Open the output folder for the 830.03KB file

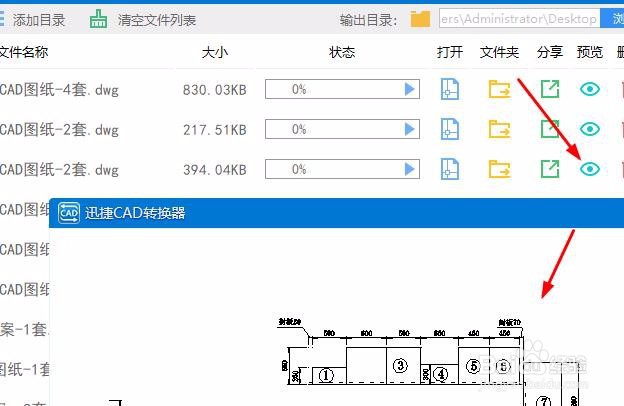click(499, 89)
